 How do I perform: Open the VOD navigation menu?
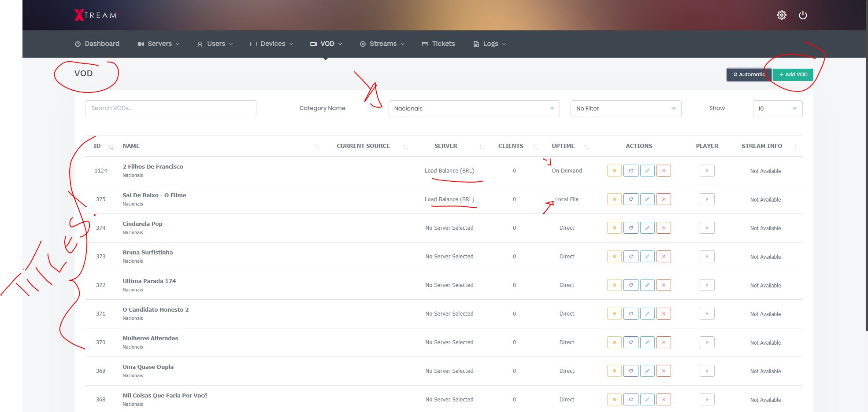pos(326,44)
